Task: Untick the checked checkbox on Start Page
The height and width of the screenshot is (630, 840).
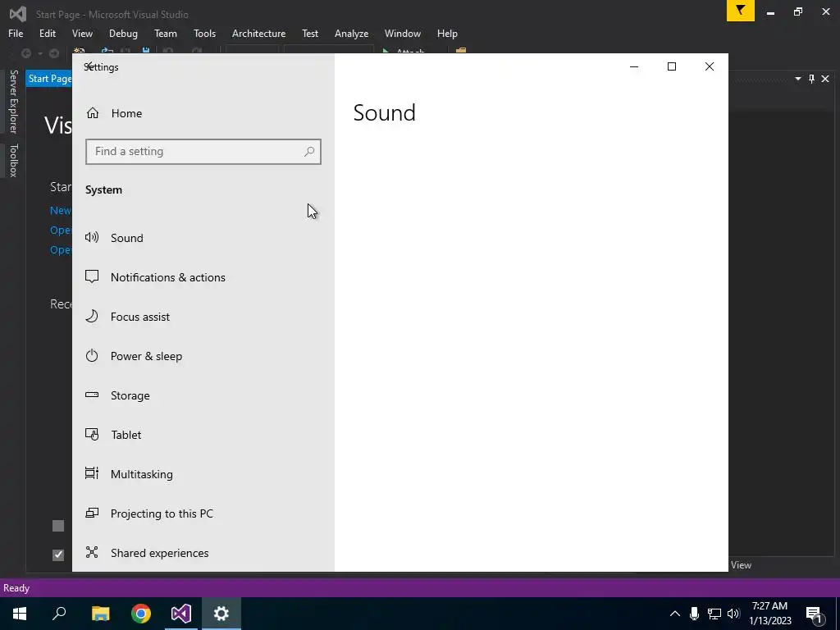Action: coord(58,555)
